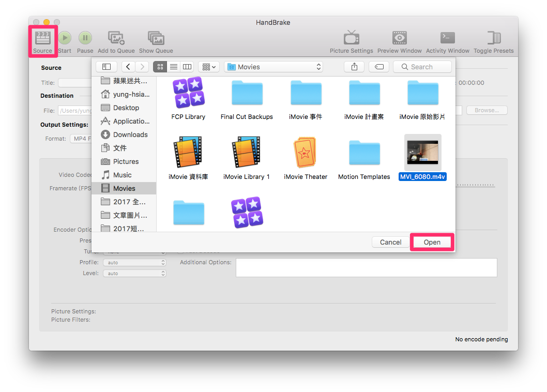Screen dimensions: 547x392
Task: Click the Browse… button
Action: pos(487,110)
